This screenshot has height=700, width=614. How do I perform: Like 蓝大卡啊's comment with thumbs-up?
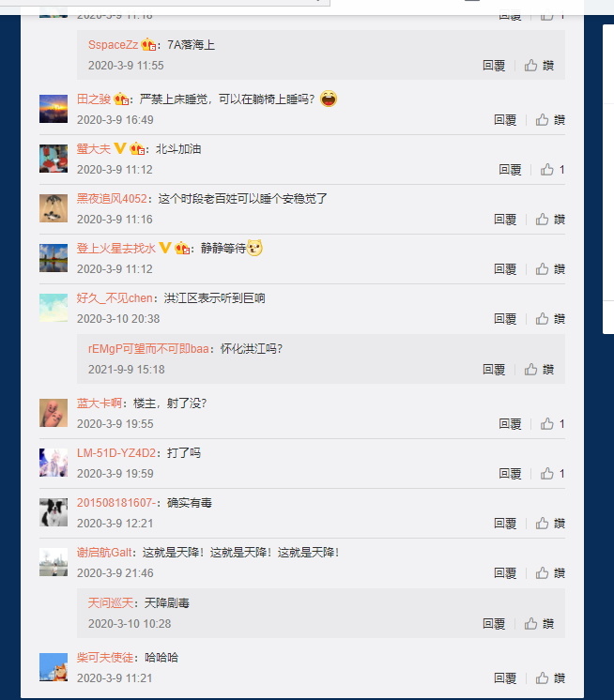[553, 424]
